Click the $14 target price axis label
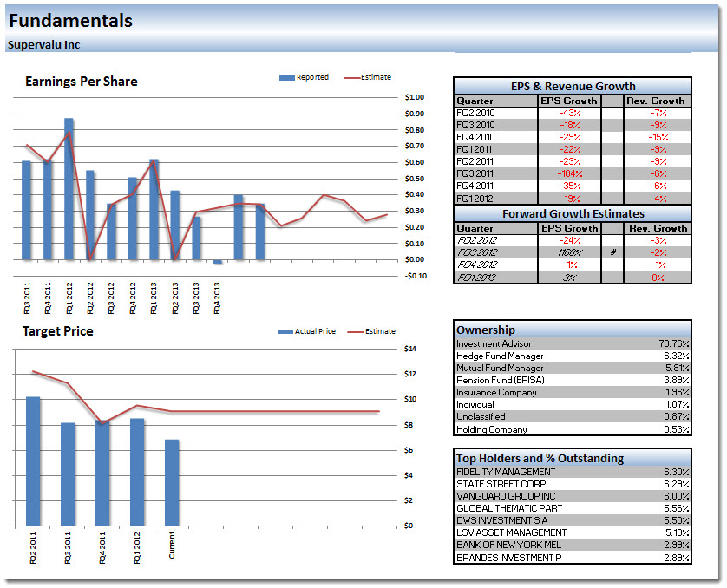Screen dimensions: 727x588 pos(410,349)
